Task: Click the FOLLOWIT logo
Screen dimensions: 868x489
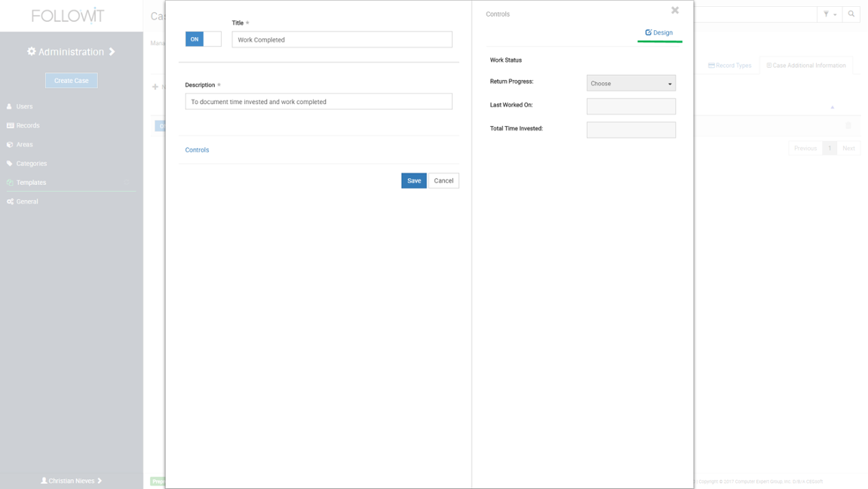Action: pyautogui.click(x=68, y=16)
